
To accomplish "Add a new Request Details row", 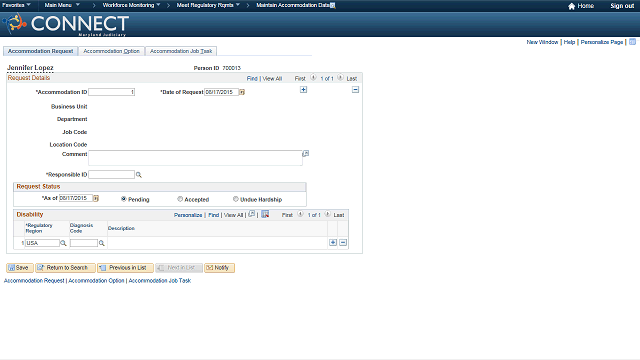I will (x=303, y=90).
